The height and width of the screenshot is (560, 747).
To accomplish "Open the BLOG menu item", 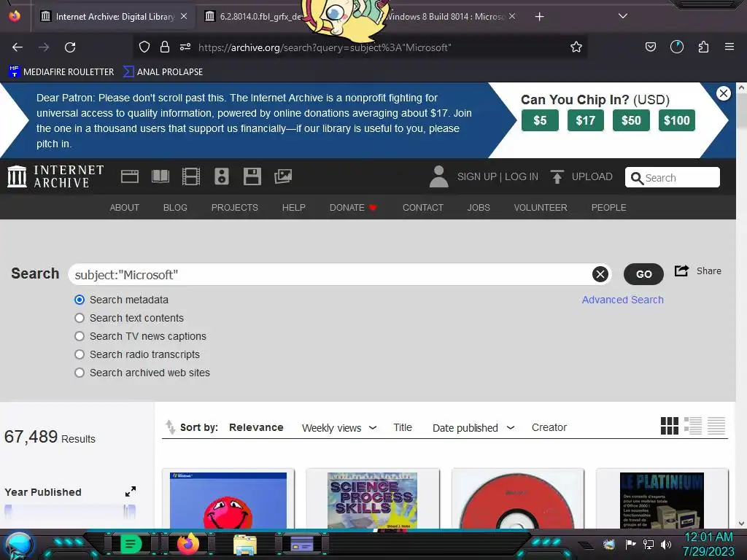I will tap(175, 208).
